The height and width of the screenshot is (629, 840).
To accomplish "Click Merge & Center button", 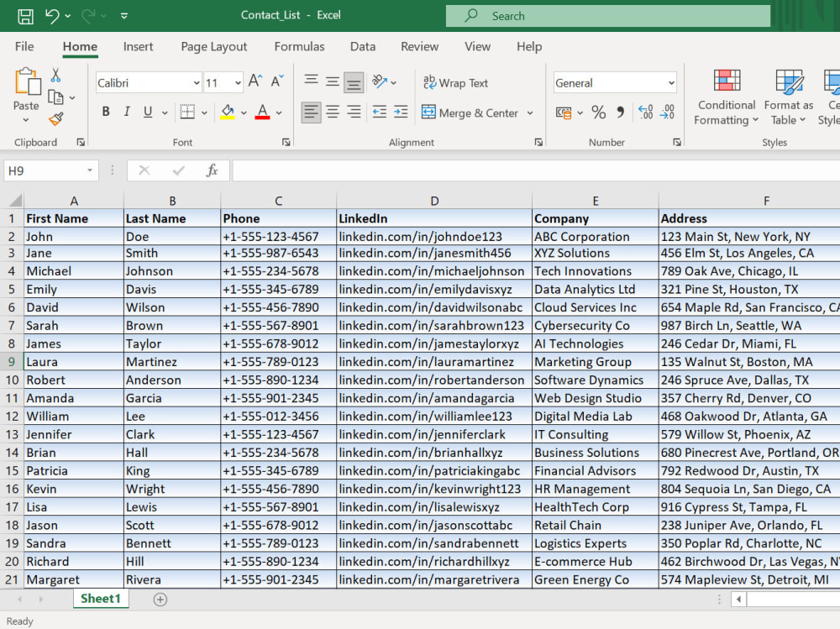I will point(470,113).
